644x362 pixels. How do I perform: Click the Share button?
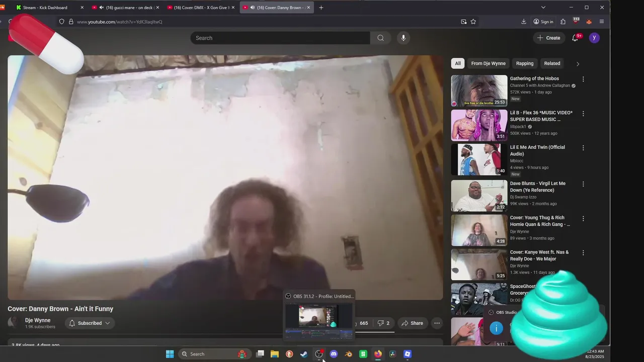point(412,323)
